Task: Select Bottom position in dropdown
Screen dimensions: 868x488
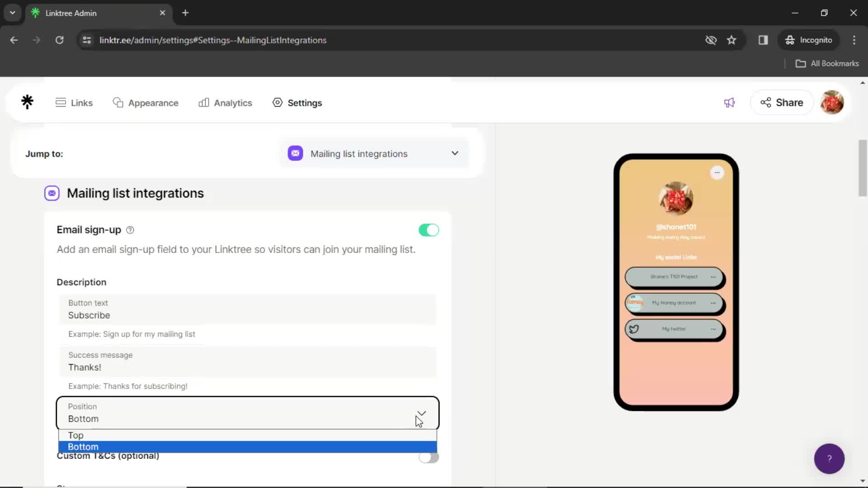Action: (248, 446)
